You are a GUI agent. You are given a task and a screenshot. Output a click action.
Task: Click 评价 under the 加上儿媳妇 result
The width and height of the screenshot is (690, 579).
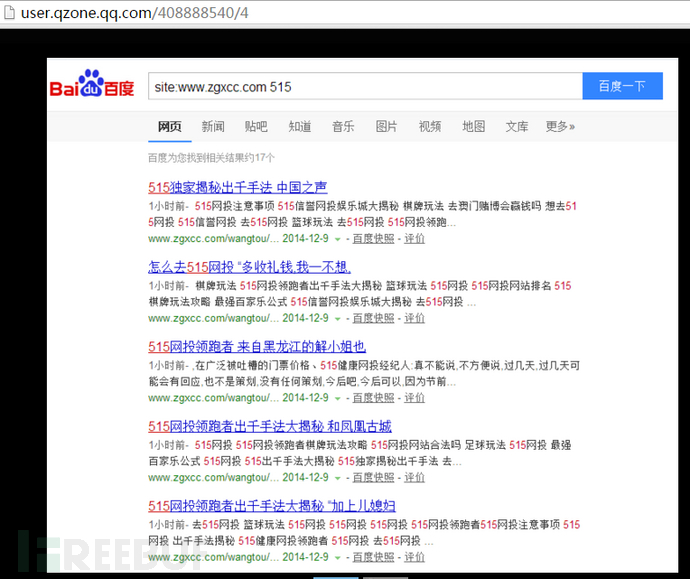click(x=415, y=557)
